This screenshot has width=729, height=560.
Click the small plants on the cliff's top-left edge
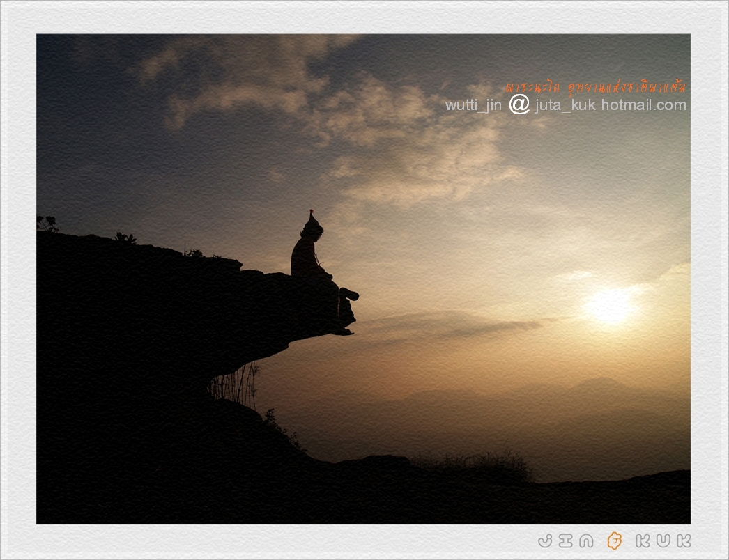pos(47,224)
